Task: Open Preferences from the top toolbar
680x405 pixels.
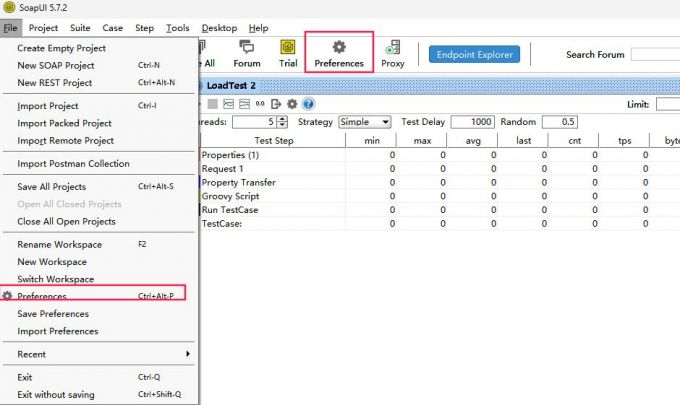Action: [x=339, y=53]
